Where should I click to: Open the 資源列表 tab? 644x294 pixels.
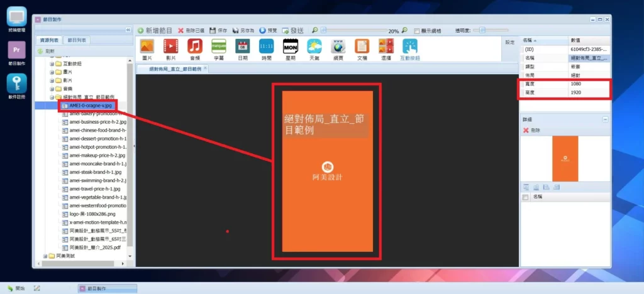point(49,40)
